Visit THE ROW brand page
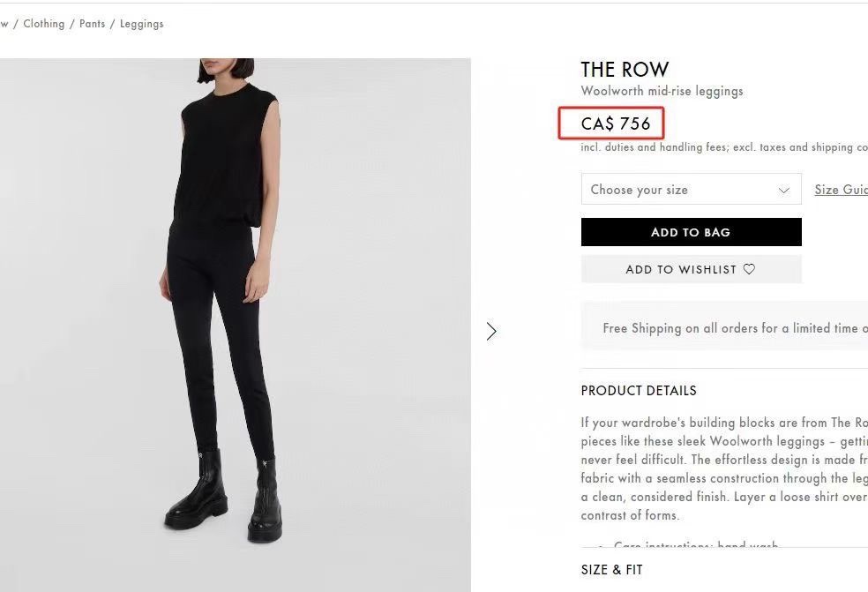The height and width of the screenshot is (592, 868). pyautogui.click(x=625, y=70)
